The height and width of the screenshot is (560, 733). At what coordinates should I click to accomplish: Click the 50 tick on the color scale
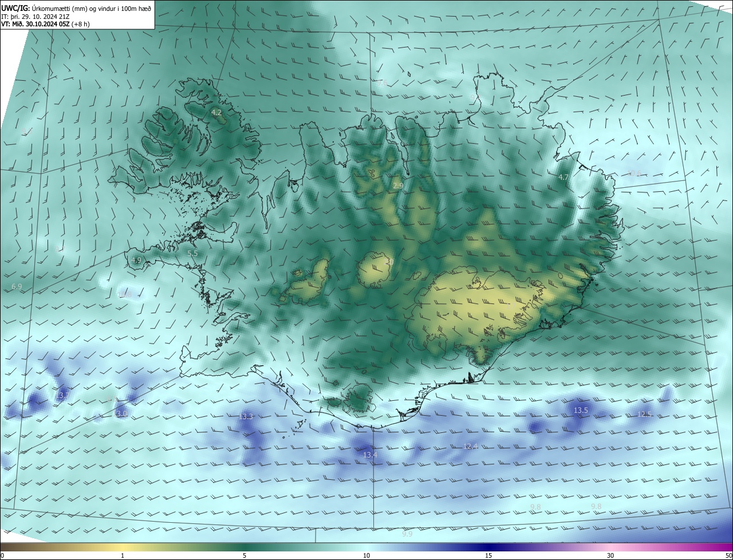[x=728, y=556]
